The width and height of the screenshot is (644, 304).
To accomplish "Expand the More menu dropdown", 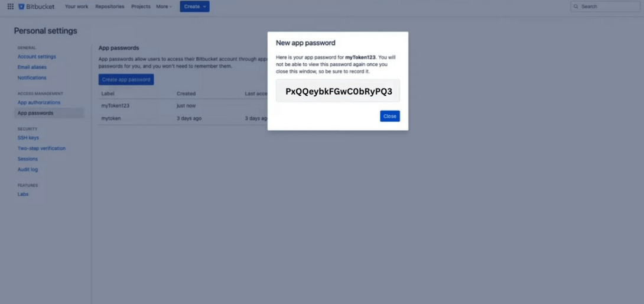I will click(x=164, y=7).
